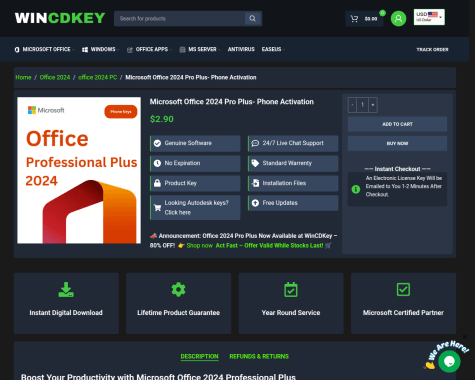Image resolution: width=475 pixels, height=380 pixels.
Task: Click the Buy Now button
Action: tap(397, 143)
